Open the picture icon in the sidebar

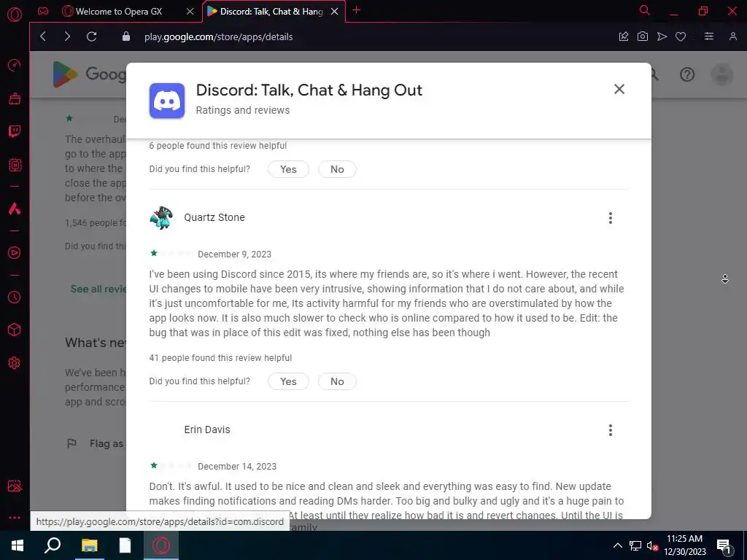click(x=15, y=486)
